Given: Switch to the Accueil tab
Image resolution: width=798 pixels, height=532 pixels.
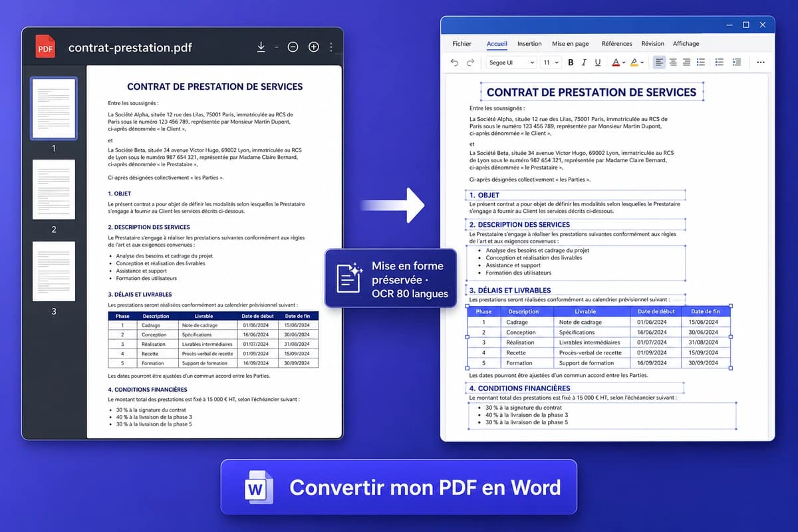Looking at the screenshot, I should 497,44.
